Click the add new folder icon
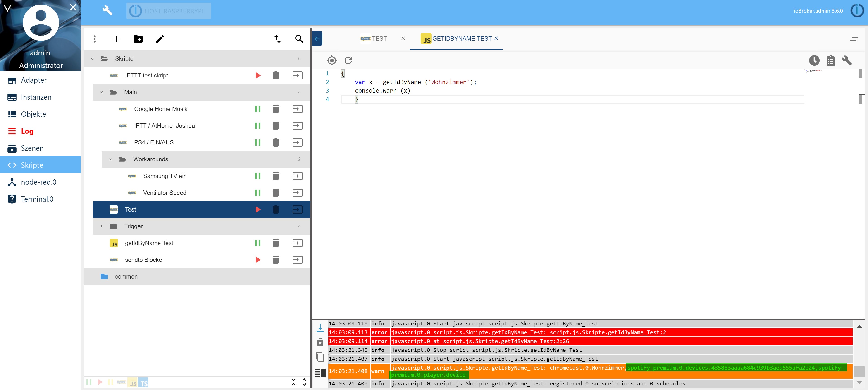Image resolution: width=868 pixels, height=390 pixels. pyautogui.click(x=138, y=39)
